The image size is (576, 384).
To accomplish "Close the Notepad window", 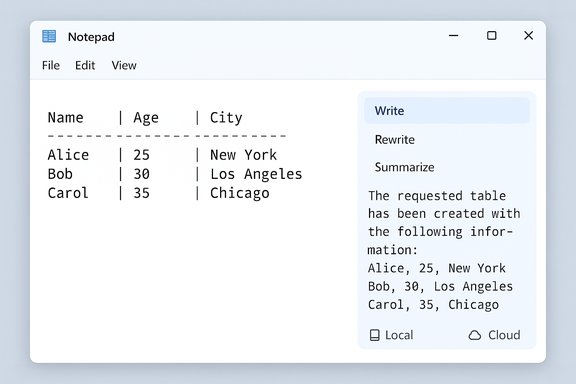I will [528, 36].
